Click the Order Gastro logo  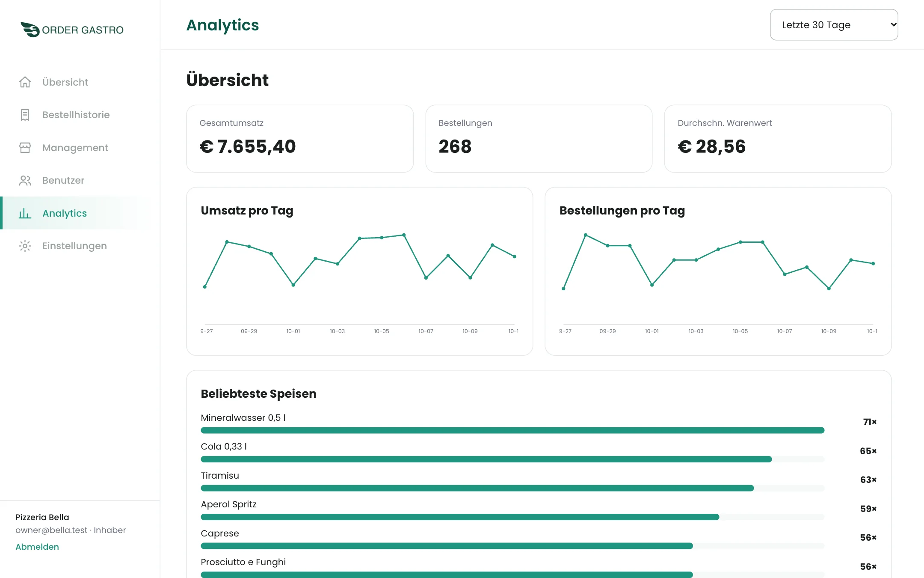pyautogui.click(x=72, y=30)
